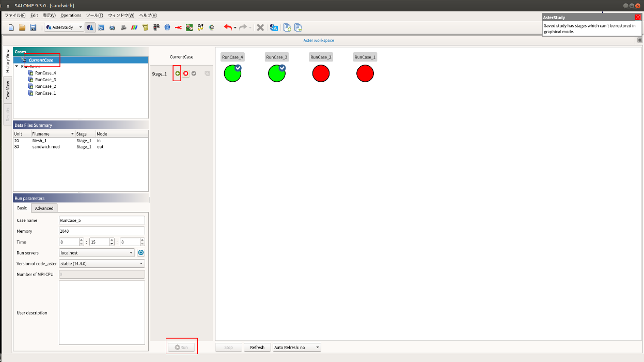
Task: Close the AsterStudy notification popup
Action: coord(638,17)
